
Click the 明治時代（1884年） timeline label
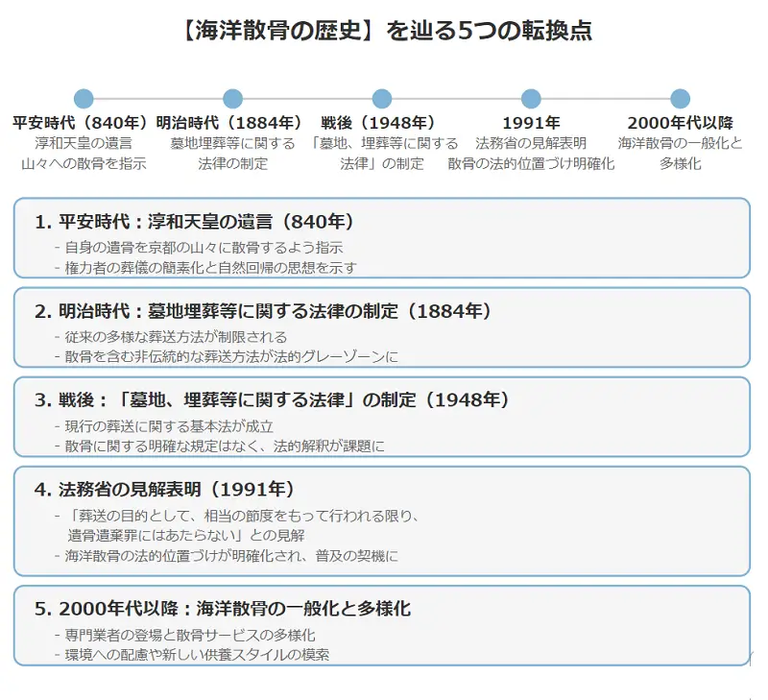coord(232,123)
